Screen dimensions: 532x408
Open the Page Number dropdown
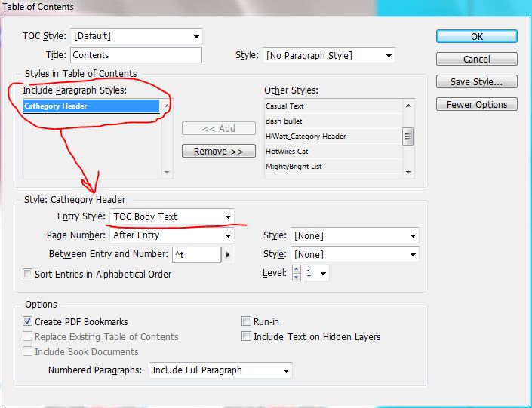(x=172, y=235)
